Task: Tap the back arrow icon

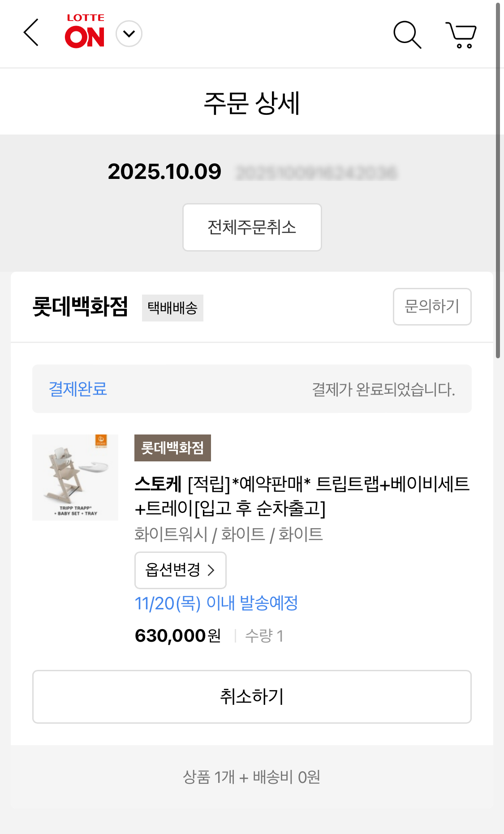Action: (31, 33)
